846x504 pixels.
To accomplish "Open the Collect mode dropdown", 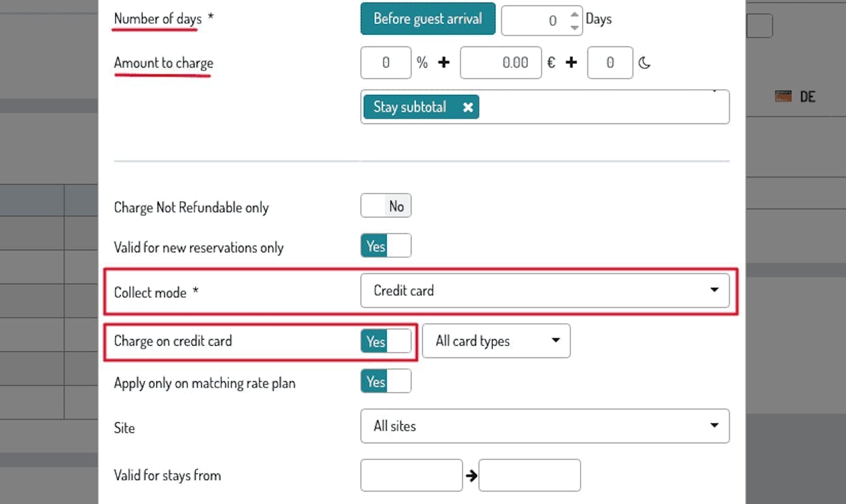I will pos(544,291).
